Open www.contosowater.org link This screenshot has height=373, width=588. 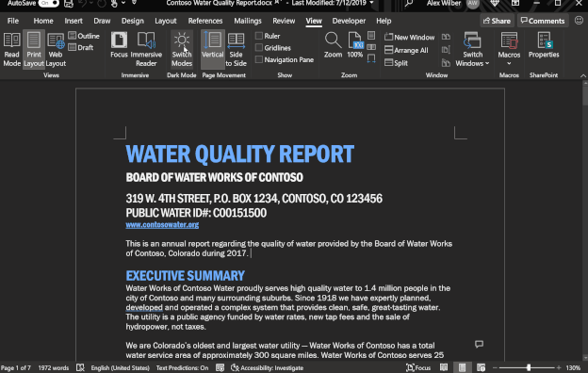[x=162, y=224]
